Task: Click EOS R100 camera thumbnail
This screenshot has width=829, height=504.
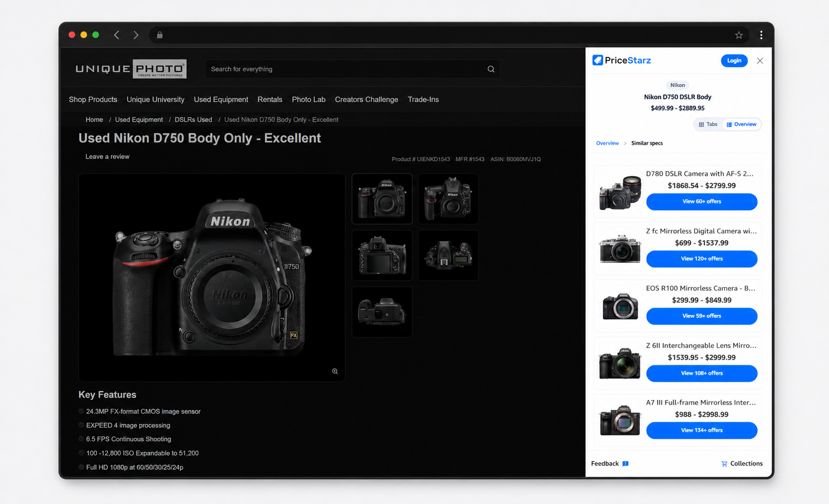Action: [x=620, y=307]
